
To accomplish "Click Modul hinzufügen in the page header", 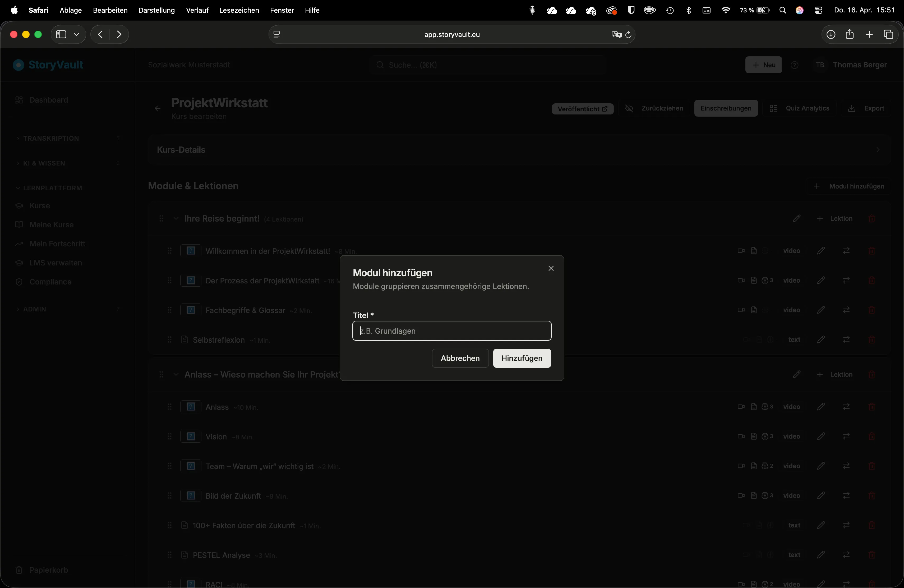I will 848,186.
